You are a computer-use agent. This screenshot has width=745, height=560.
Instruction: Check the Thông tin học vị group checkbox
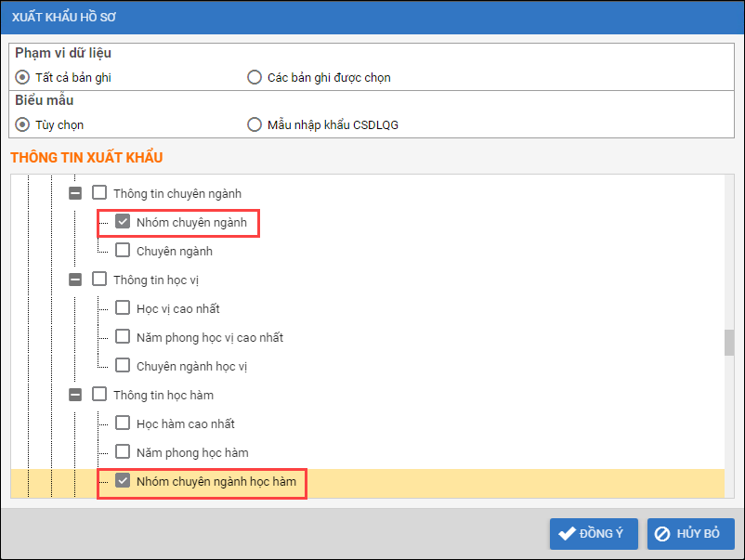point(99,279)
